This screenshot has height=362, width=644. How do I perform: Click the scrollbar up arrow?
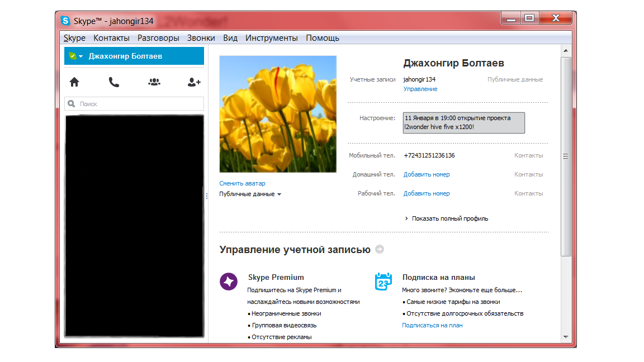566,50
